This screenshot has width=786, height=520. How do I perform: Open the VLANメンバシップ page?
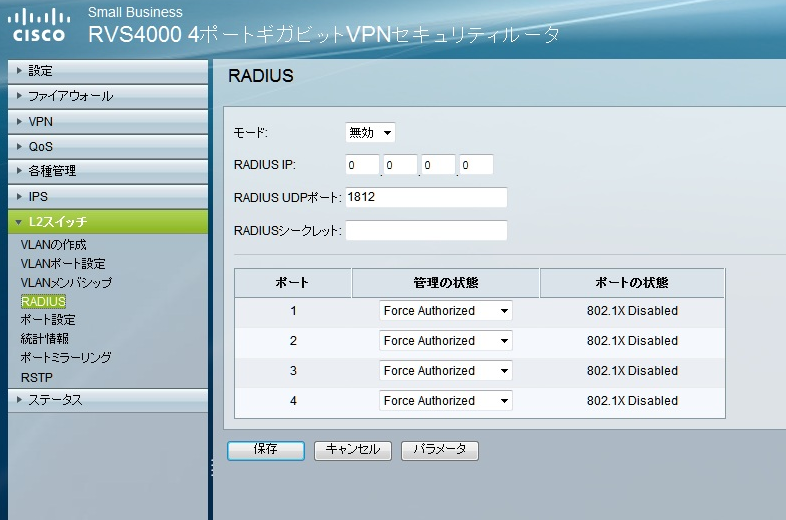coord(66,283)
